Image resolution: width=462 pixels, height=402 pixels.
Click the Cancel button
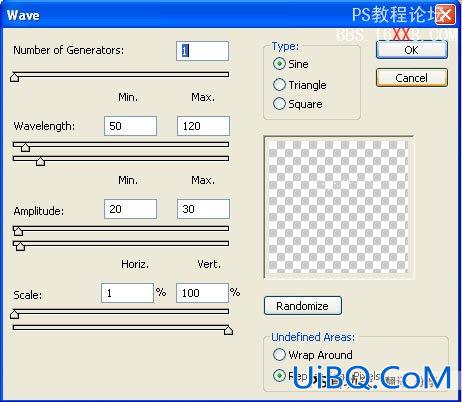[412, 78]
